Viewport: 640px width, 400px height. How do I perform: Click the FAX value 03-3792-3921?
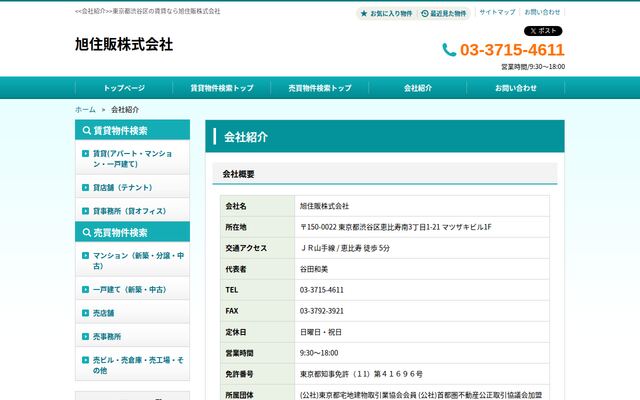coord(322,311)
